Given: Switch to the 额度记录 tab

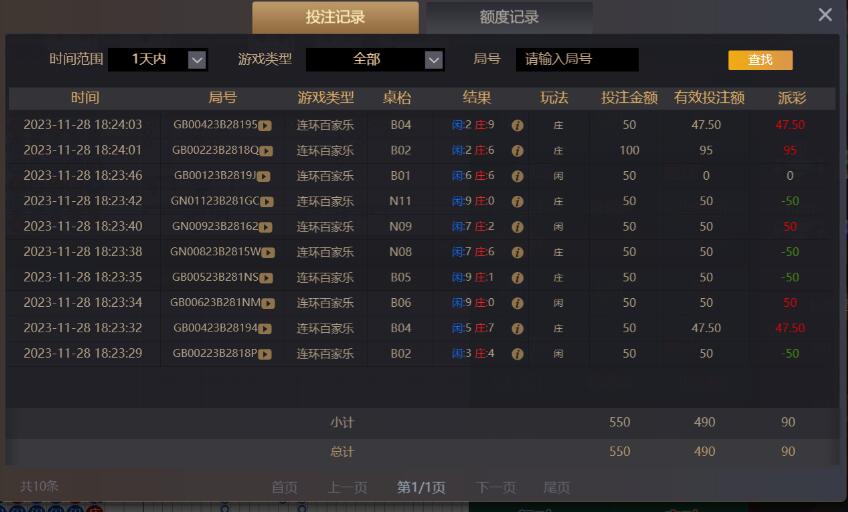Looking at the screenshot, I should pyautogui.click(x=509, y=17).
